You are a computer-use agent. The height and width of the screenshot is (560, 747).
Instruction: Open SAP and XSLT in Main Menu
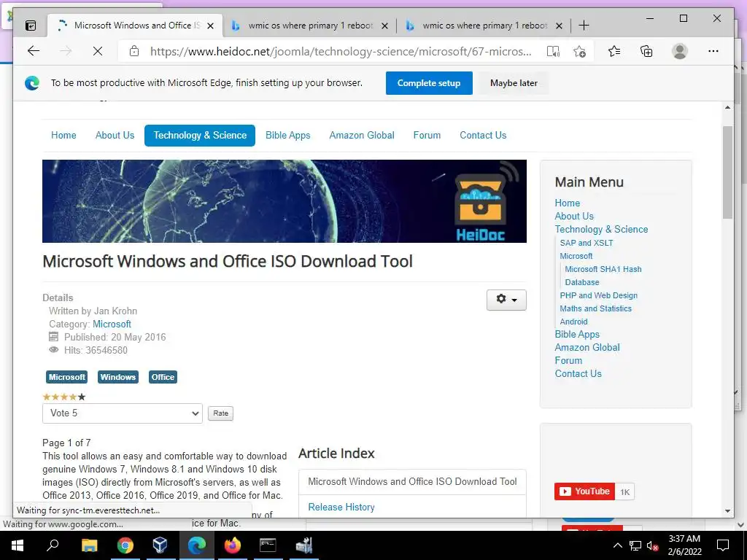587,243
